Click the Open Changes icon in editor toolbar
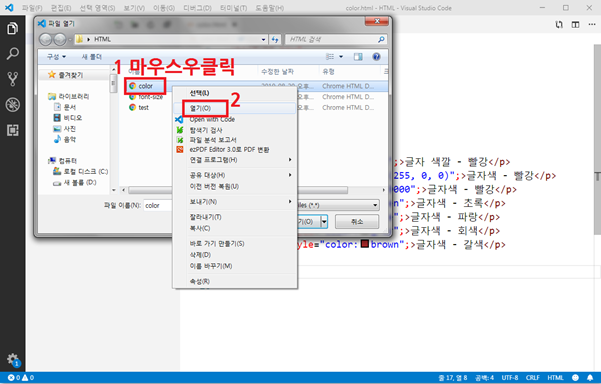This screenshot has width=601, height=384. click(x=559, y=25)
